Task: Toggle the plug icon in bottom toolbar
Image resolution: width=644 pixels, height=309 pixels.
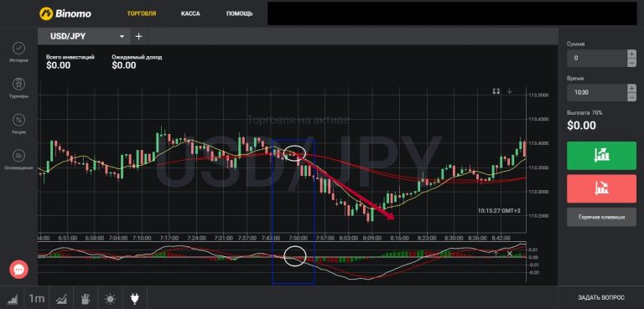Action: 134,299
